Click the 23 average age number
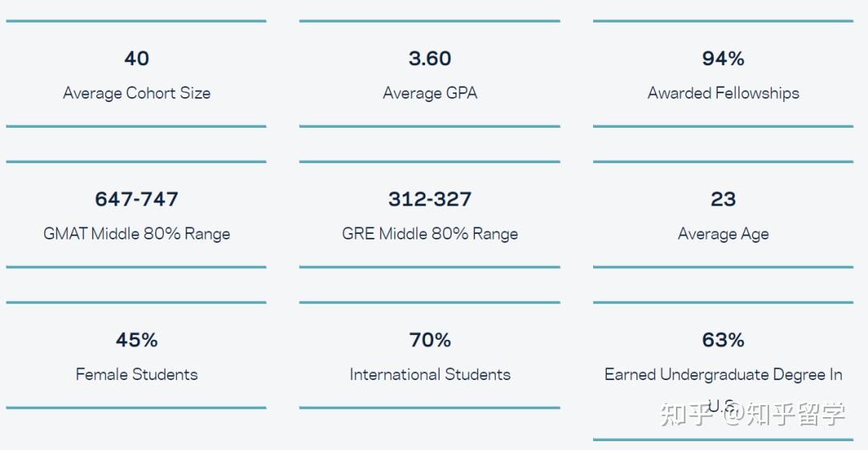 723,199
